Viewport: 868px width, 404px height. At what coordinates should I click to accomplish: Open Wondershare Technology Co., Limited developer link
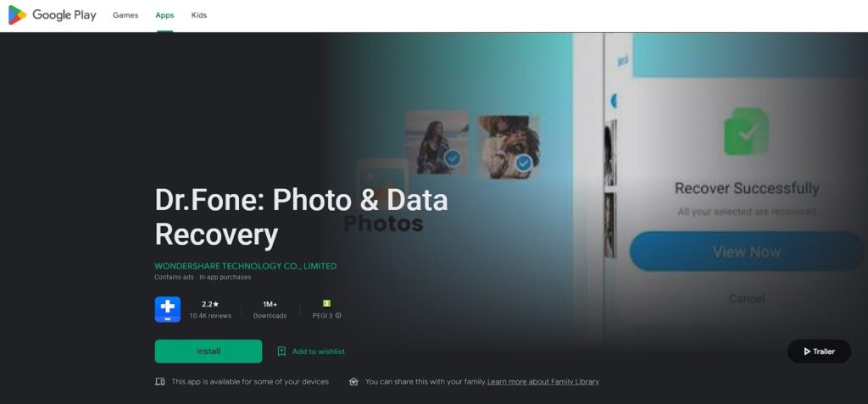point(245,266)
